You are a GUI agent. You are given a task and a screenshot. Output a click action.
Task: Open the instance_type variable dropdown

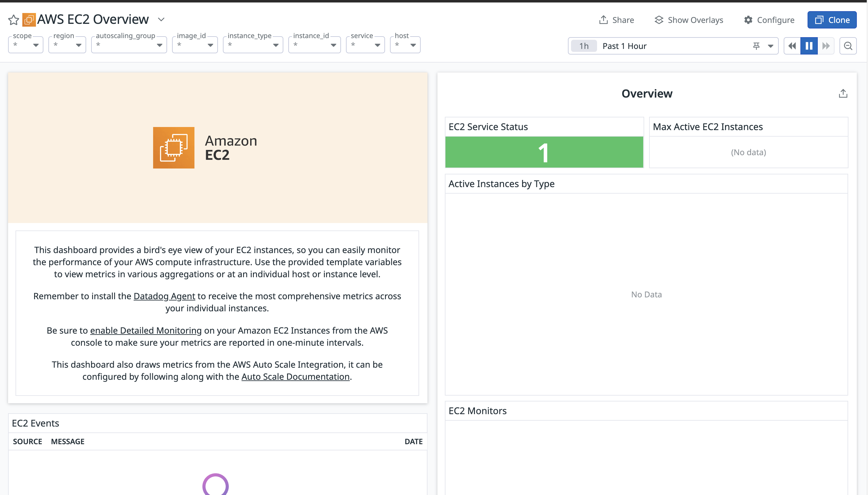point(253,45)
